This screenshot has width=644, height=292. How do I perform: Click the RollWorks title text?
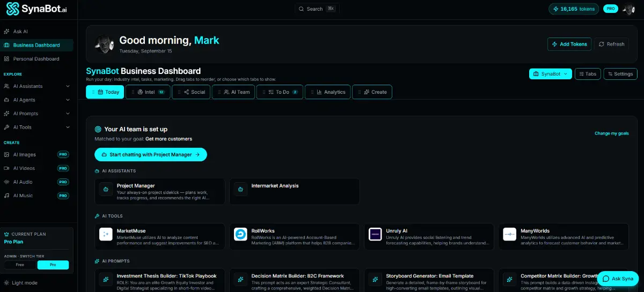tap(264, 231)
